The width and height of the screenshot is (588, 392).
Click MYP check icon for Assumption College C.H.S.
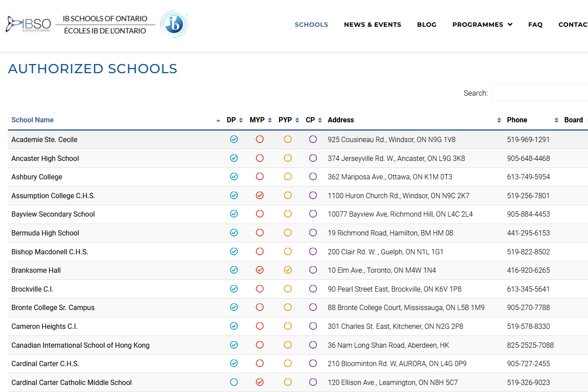260,196
